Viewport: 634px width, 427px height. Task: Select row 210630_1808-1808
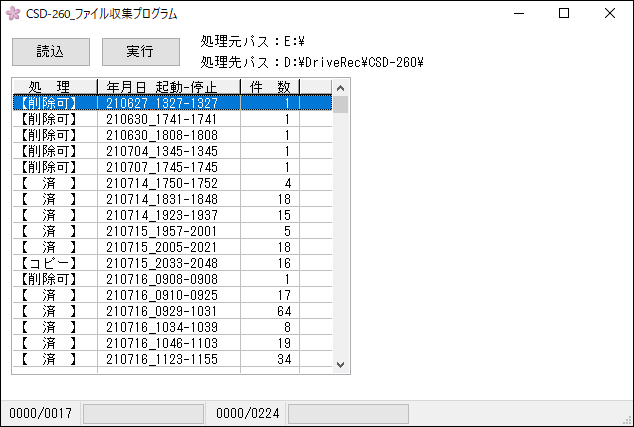tap(173, 135)
